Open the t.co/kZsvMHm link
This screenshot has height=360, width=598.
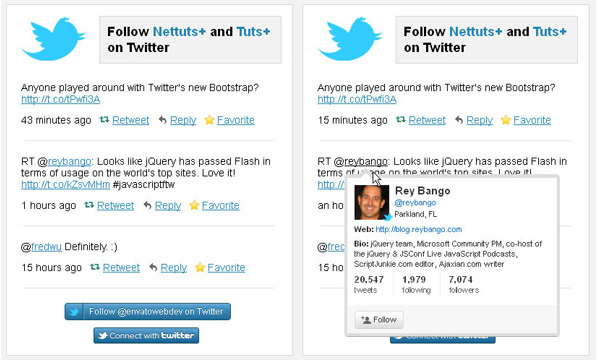(66, 185)
